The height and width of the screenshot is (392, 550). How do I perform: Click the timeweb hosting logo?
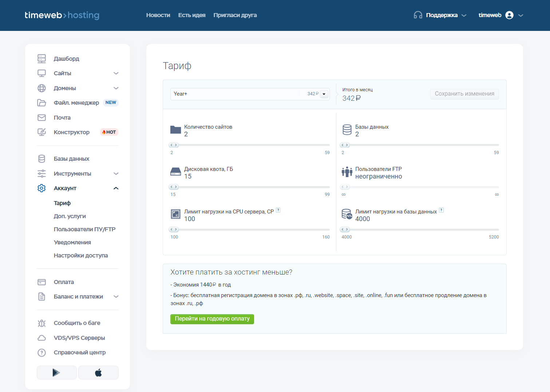(62, 15)
